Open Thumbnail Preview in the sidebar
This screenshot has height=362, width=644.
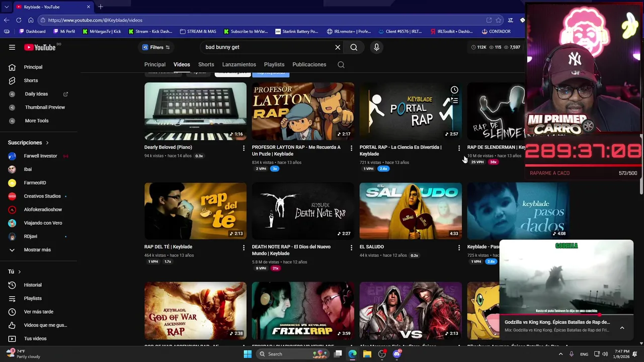click(45, 107)
